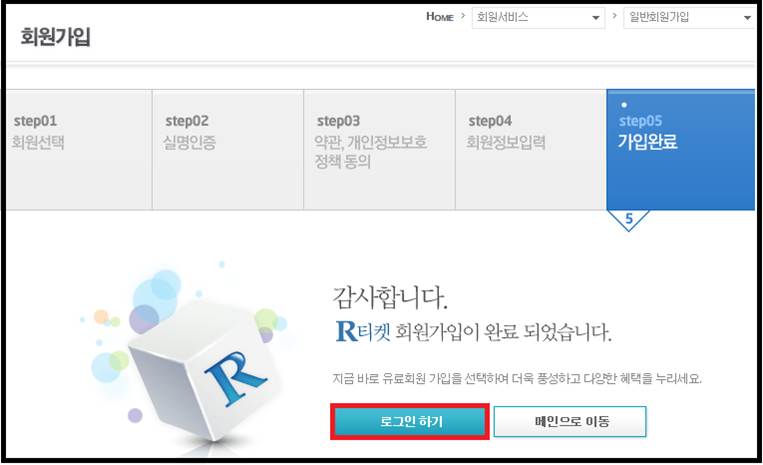Open the 일반회원가입 dropdown
The height and width of the screenshot is (465, 763).
pos(689,18)
